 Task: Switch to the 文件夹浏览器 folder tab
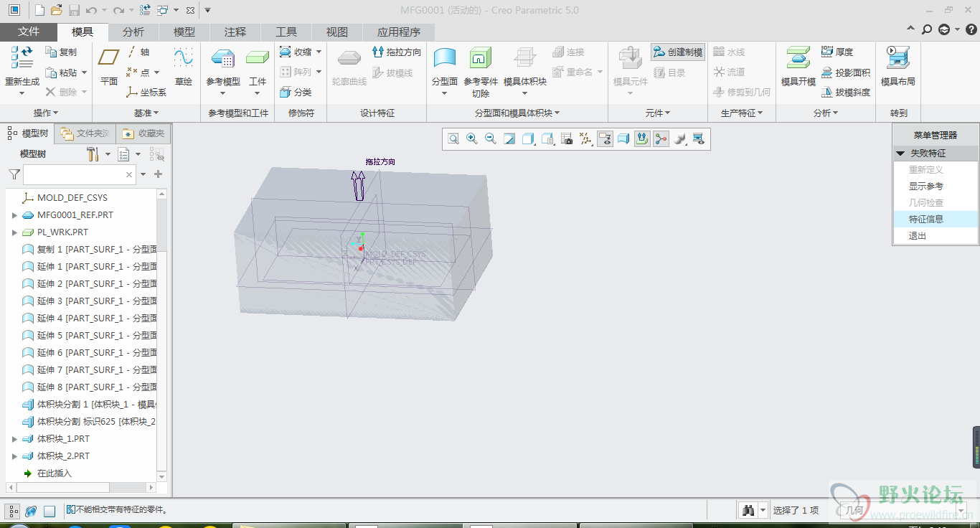pyautogui.click(x=85, y=133)
